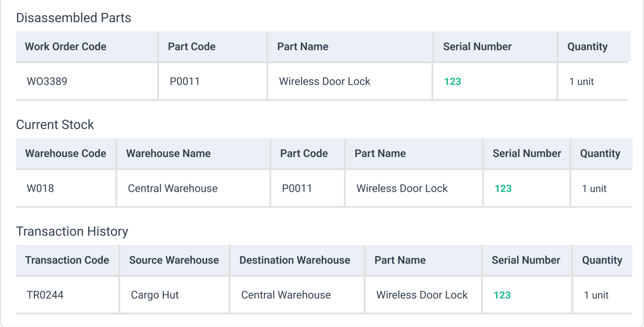Click the Current Stock section heading
The width and height of the screenshot is (644, 327).
[x=55, y=124]
